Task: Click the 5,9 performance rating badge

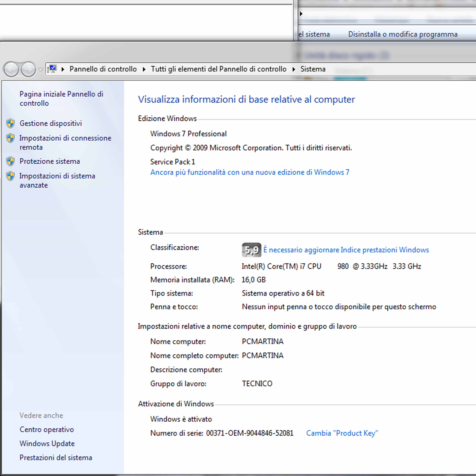Action: (251, 250)
